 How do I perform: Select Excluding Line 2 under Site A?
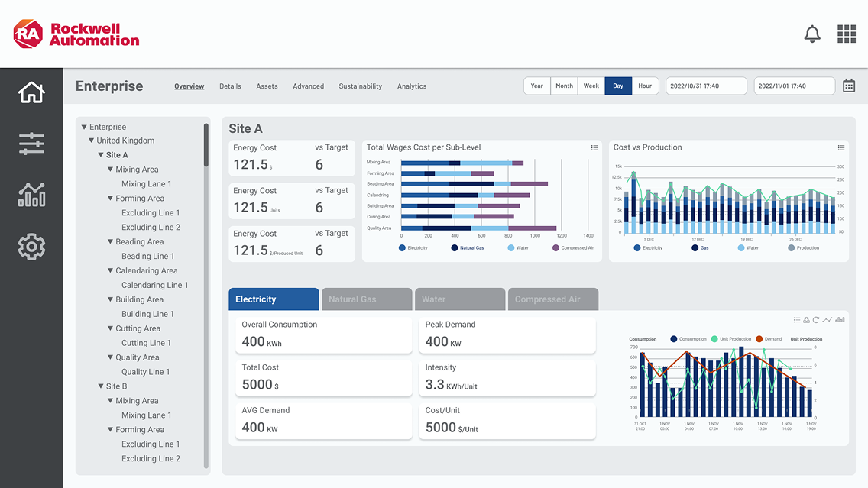coord(151,228)
